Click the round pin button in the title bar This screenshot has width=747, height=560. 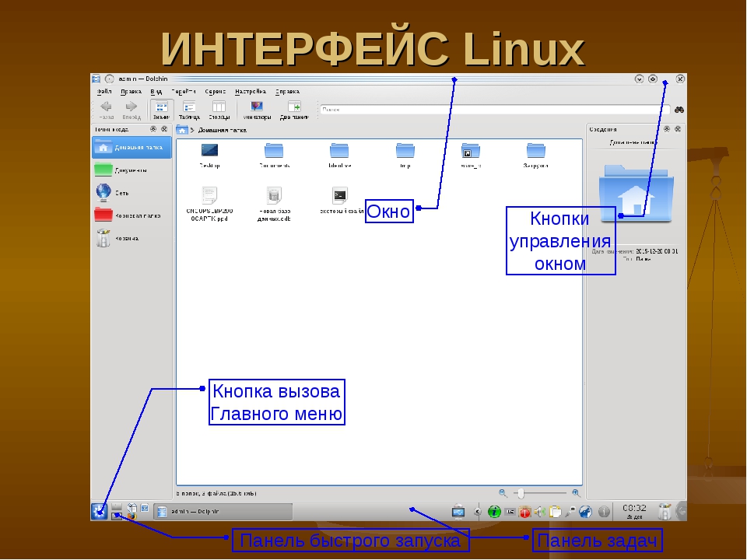[x=110, y=79]
